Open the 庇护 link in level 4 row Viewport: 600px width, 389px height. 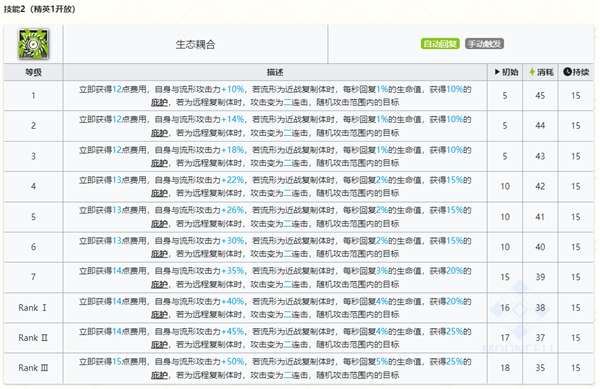159,193
